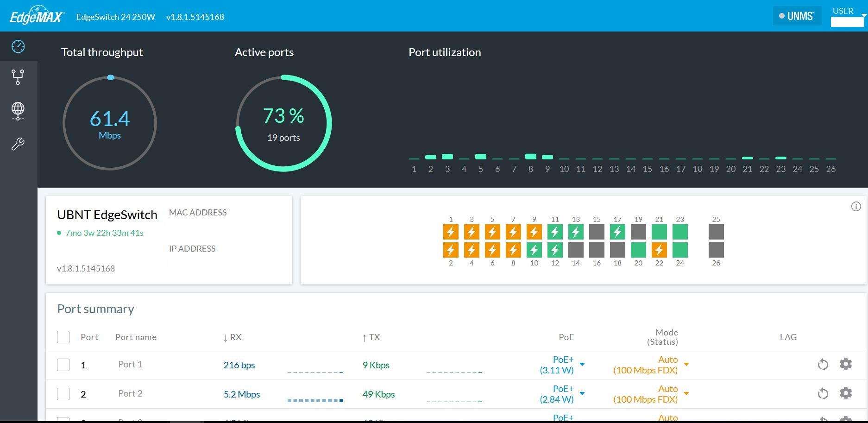Tick the select-all checkbox in Port summary header

pos(63,337)
